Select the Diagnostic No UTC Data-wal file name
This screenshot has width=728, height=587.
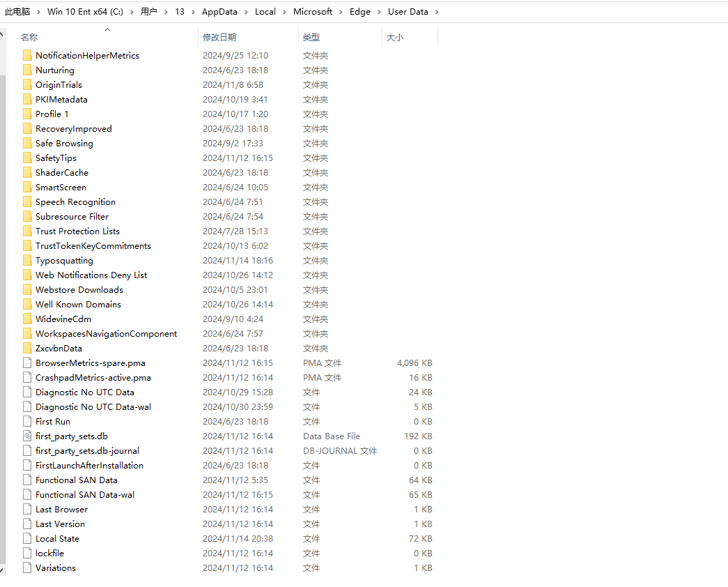coord(93,406)
